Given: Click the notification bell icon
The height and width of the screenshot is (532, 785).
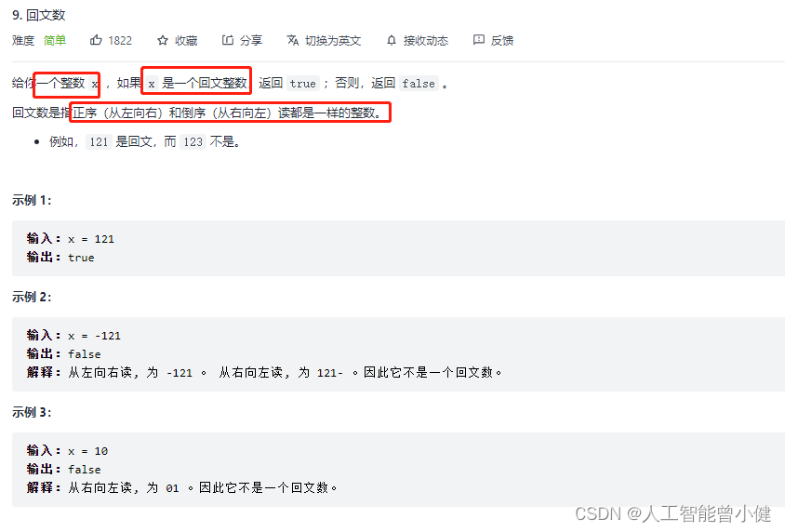Looking at the screenshot, I should pos(392,40).
